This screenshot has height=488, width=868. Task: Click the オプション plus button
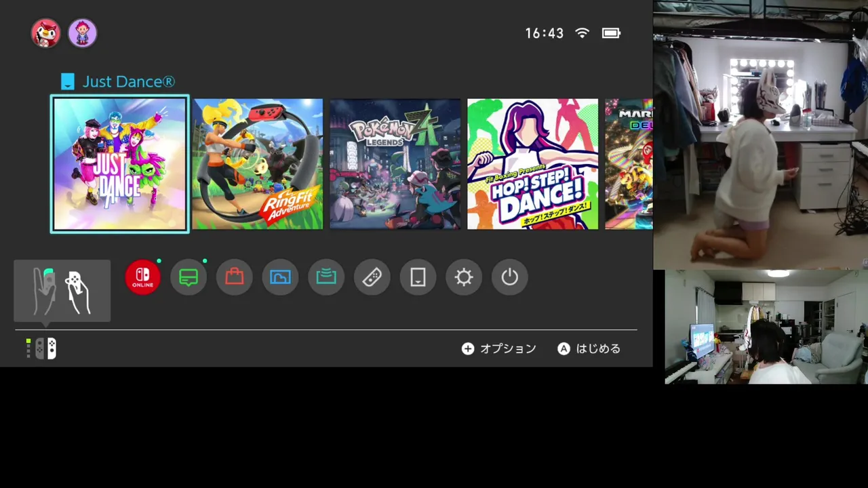(499, 348)
